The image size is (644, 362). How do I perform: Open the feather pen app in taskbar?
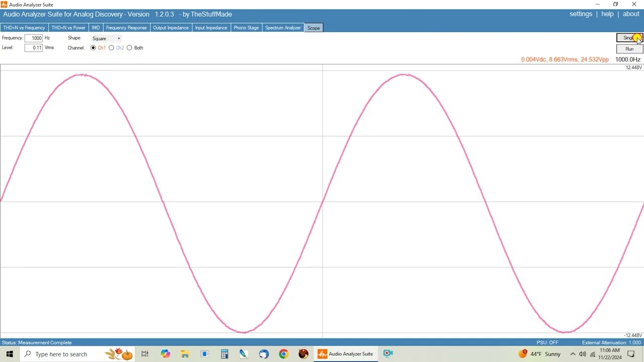(x=244, y=354)
